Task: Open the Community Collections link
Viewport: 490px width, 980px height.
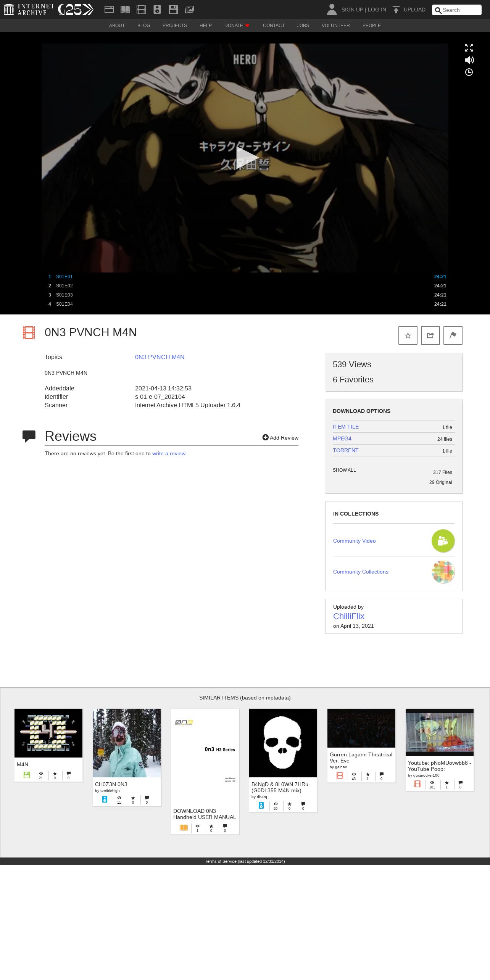Action: [x=361, y=572]
